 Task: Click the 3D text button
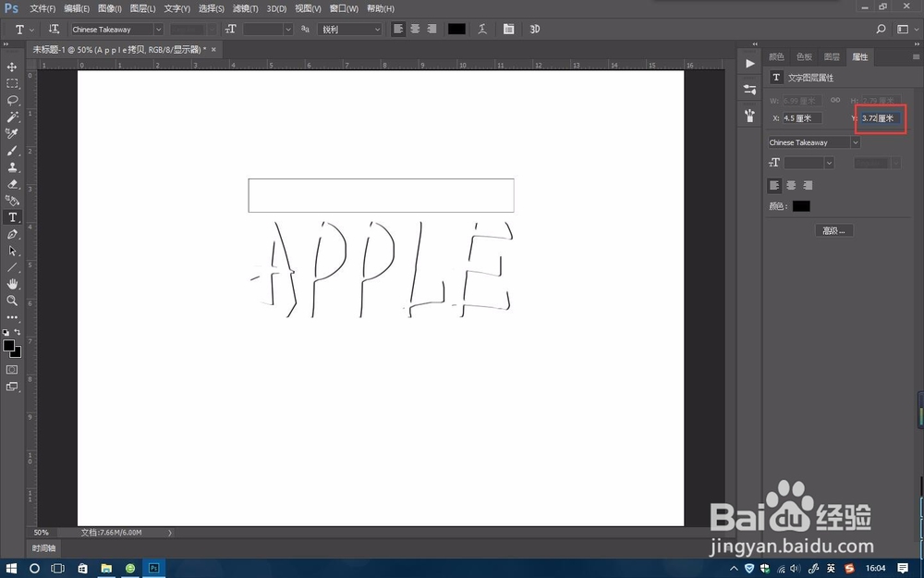pyautogui.click(x=534, y=29)
